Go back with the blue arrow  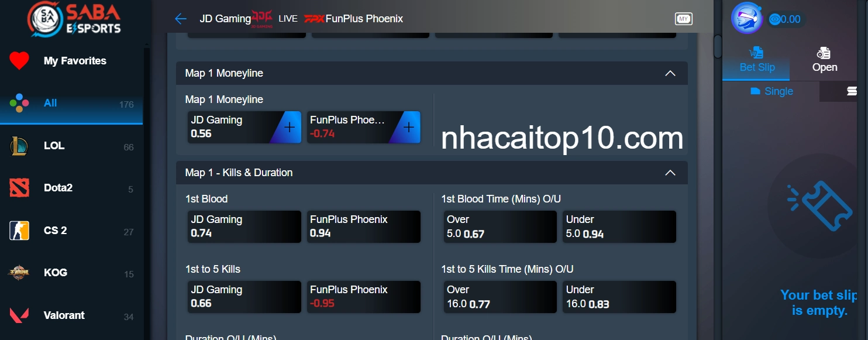click(x=180, y=19)
